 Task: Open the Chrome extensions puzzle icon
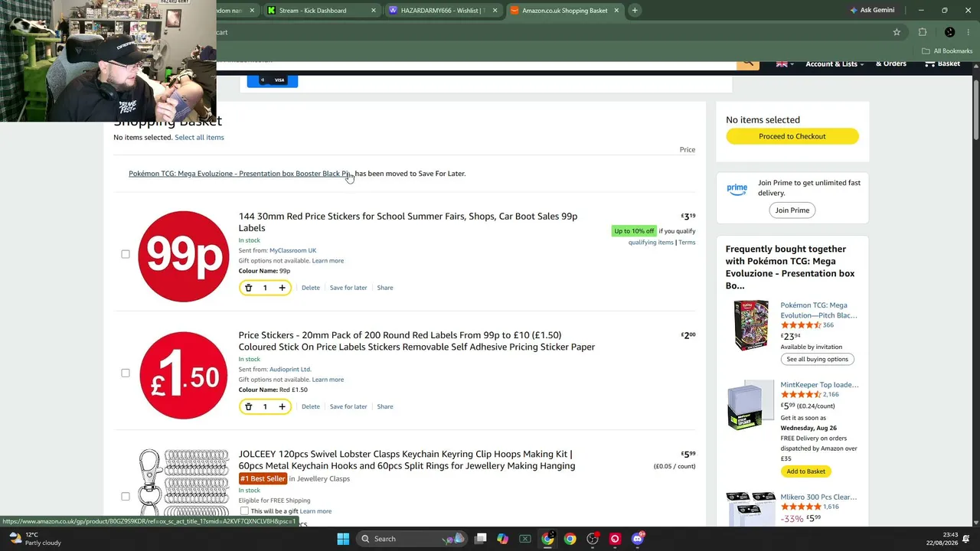(922, 32)
